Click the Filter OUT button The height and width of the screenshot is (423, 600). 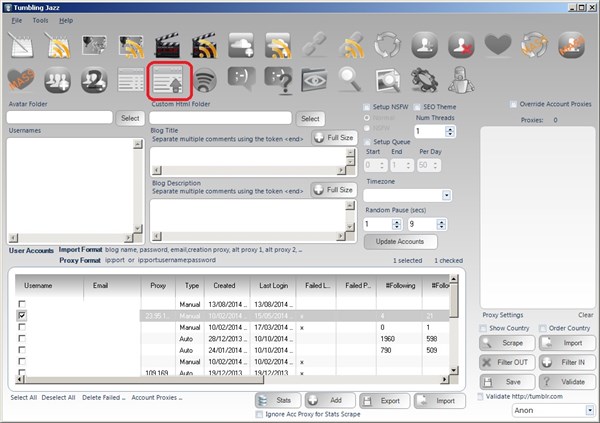(507, 362)
